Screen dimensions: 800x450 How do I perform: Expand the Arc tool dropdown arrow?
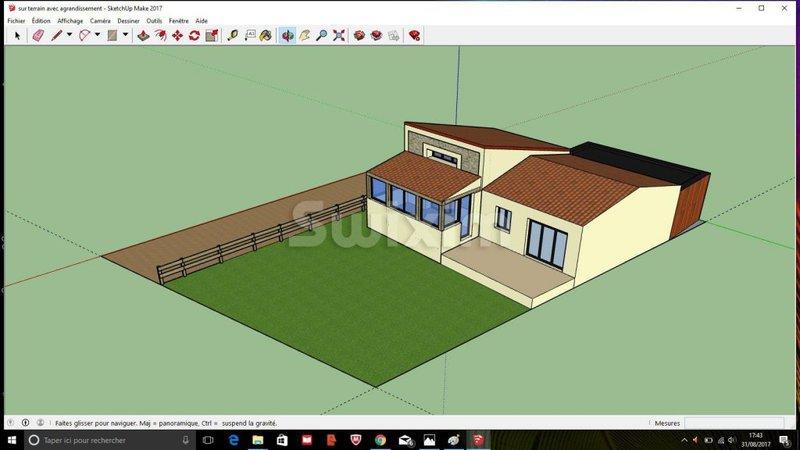click(x=97, y=35)
